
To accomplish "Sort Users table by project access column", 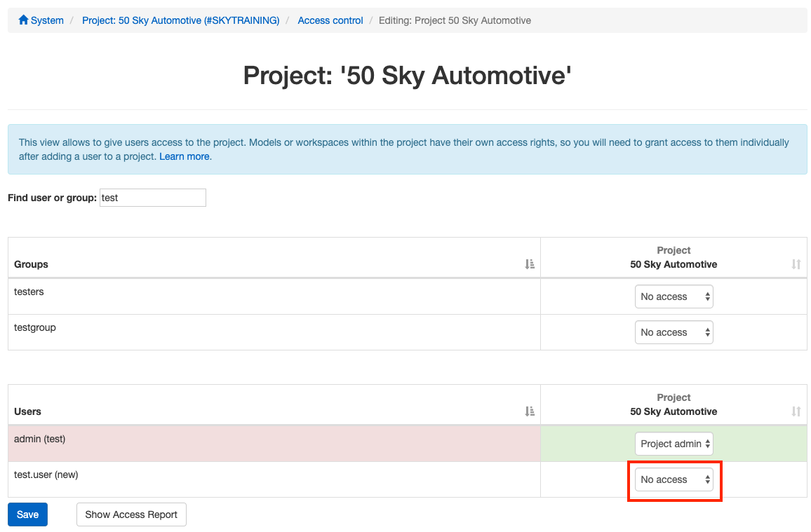I will [796, 411].
